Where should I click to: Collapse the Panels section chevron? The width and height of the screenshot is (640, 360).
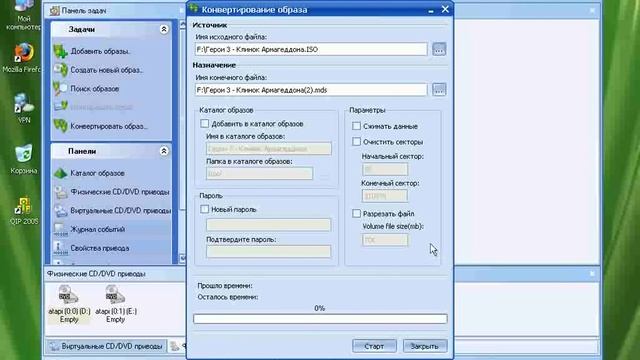click(x=164, y=151)
